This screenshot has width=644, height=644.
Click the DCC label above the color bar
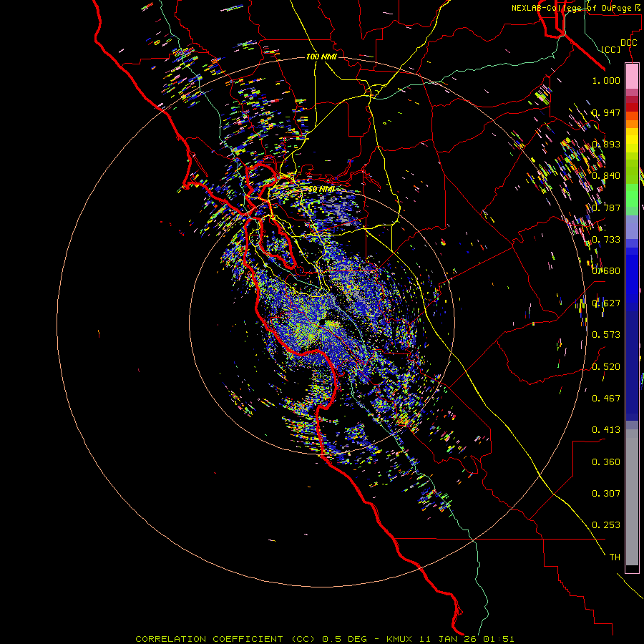tap(628, 43)
